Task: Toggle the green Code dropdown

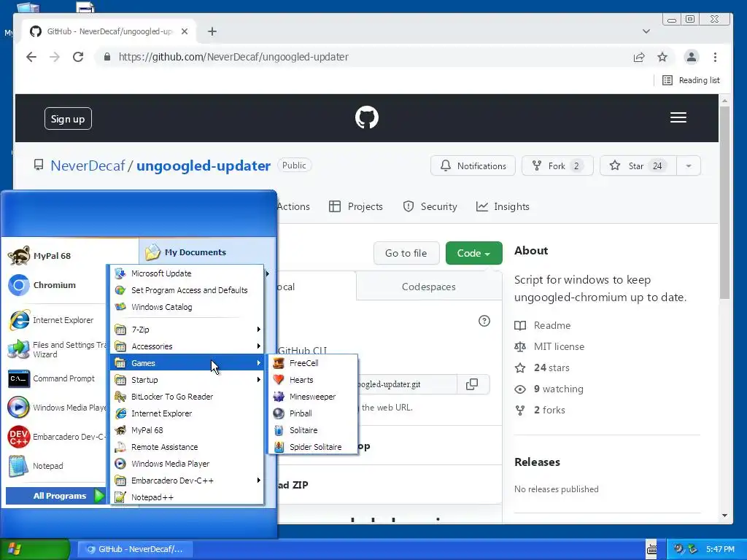Action: pyautogui.click(x=474, y=253)
